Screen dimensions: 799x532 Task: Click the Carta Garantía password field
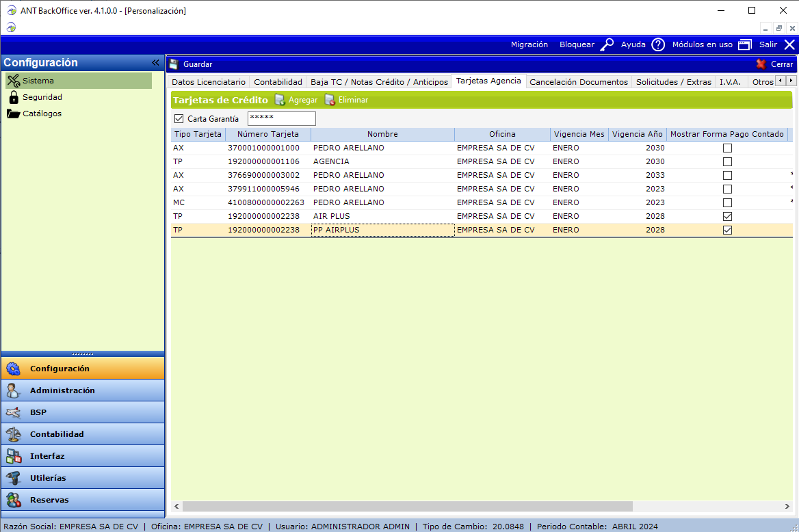tap(281, 119)
